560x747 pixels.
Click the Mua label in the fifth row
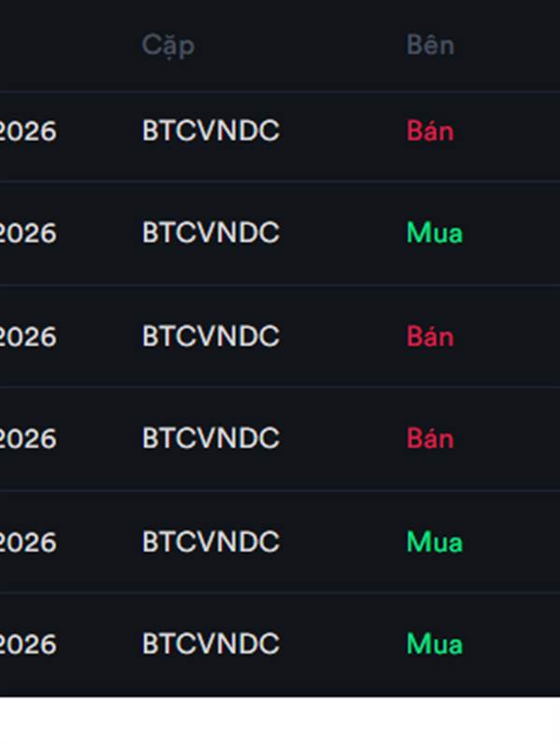point(434,543)
